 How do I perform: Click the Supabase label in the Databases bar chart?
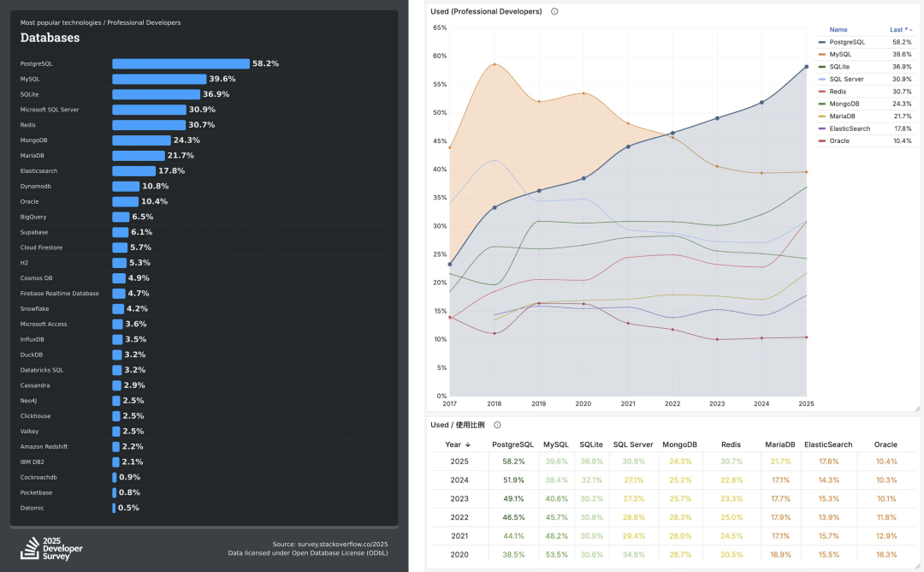34,232
